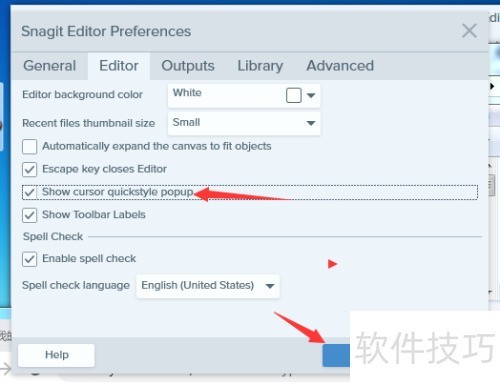Screen dimensions: 500x385
Task: Click the background color dropdown arrow
Action: click(x=311, y=96)
